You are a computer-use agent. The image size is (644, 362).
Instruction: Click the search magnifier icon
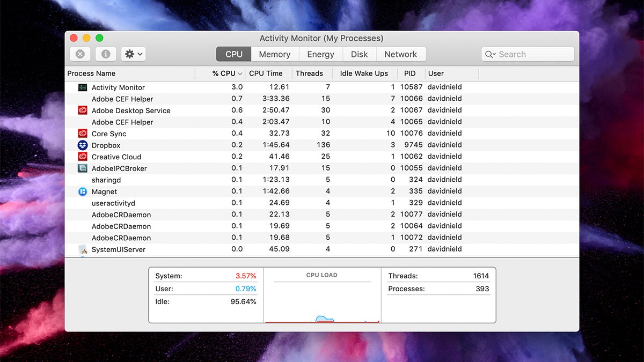[489, 54]
